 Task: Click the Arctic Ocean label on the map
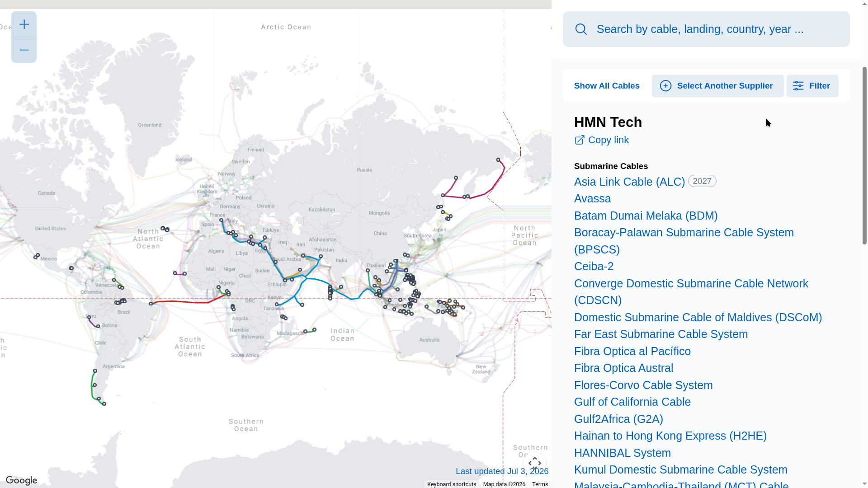[286, 27]
